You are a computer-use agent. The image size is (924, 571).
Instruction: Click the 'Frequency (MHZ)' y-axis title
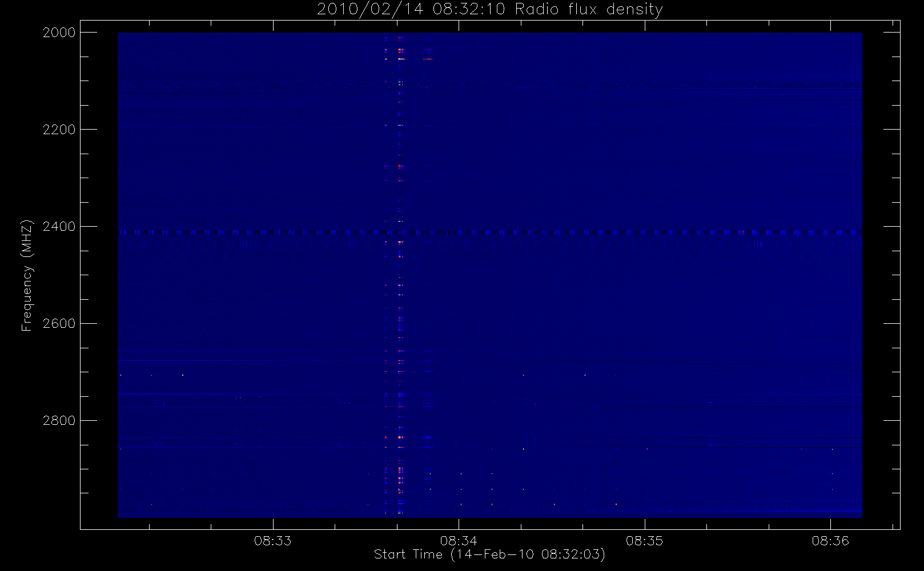(27, 275)
